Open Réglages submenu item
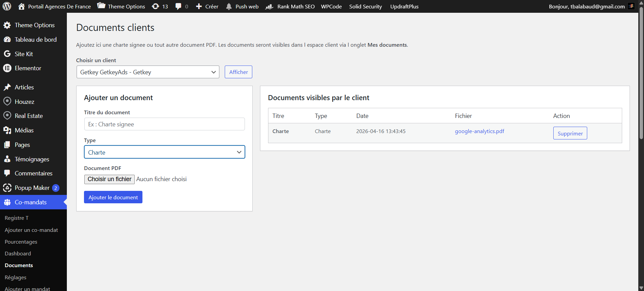This screenshot has width=644, height=291. pyautogui.click(x=15, y=278)
